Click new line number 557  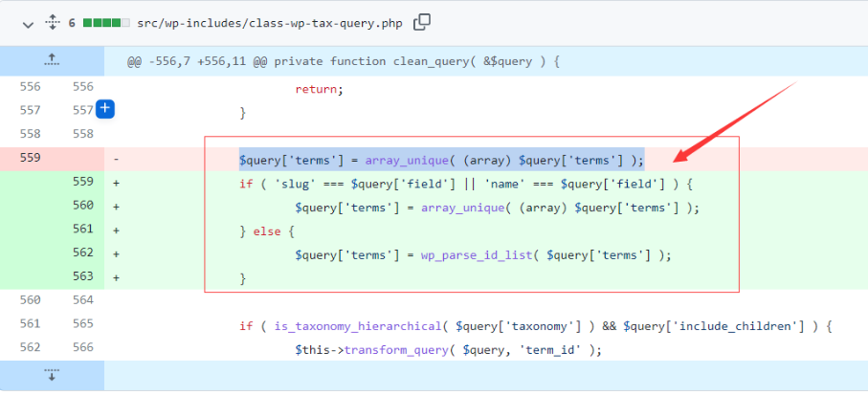[x=83, y=110]
